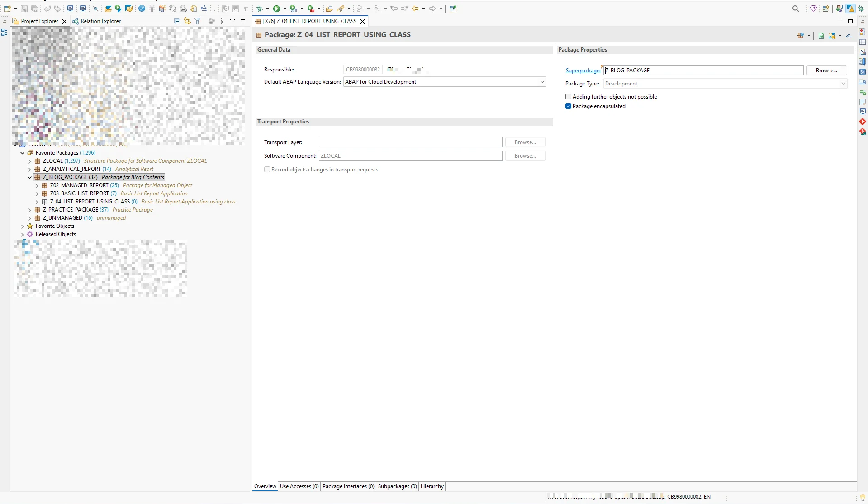Switch to the Use Accesses (0) tab
The image size is (868, 504).
click(x=299, y=486)
